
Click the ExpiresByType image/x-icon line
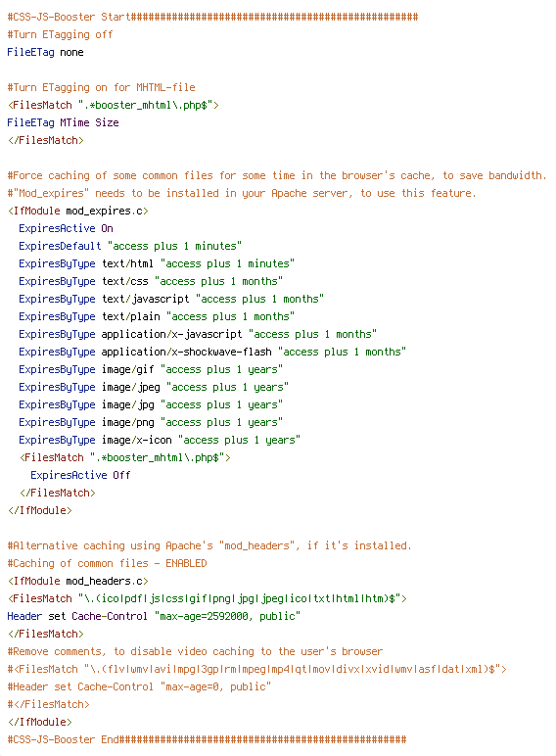160,440
